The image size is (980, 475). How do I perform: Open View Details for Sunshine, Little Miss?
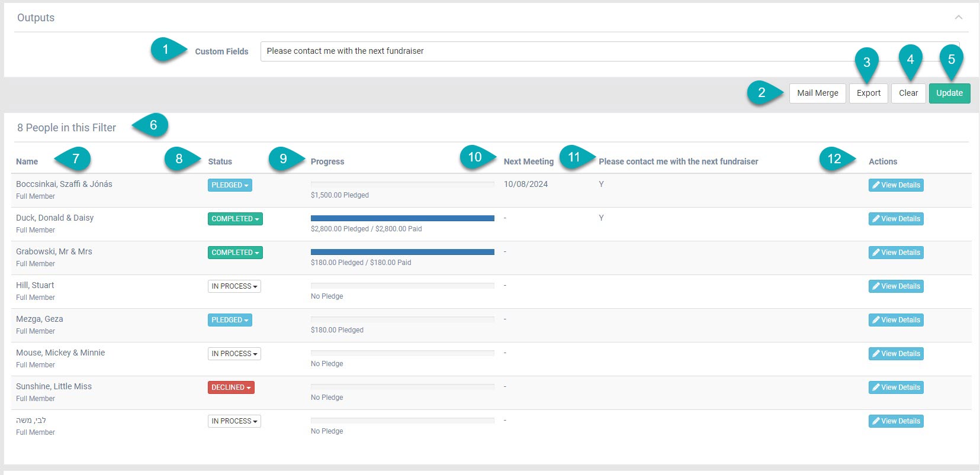(896, 387)
